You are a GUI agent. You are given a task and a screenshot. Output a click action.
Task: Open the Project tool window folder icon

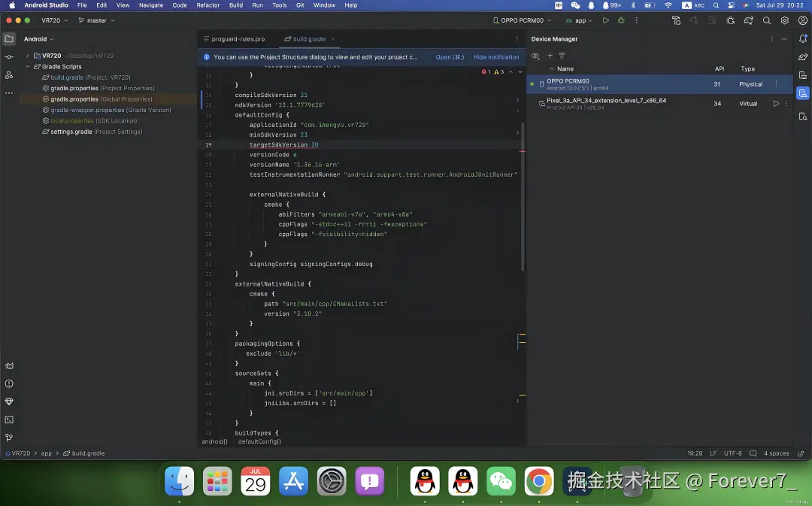tap(9, 39)
